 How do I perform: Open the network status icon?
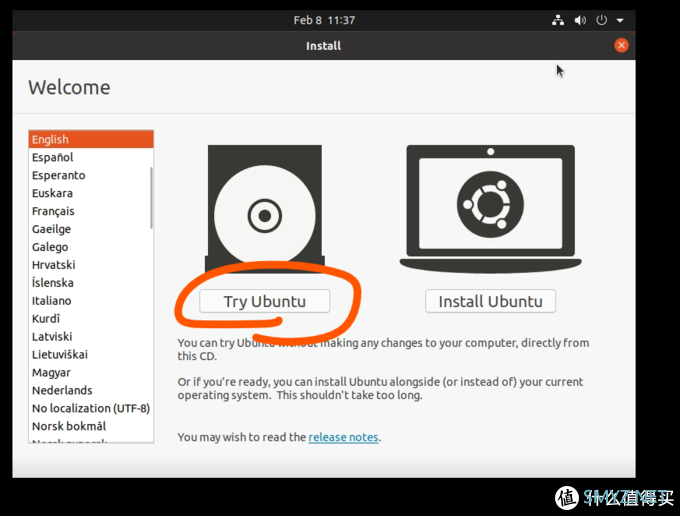(x=558, y=20)
